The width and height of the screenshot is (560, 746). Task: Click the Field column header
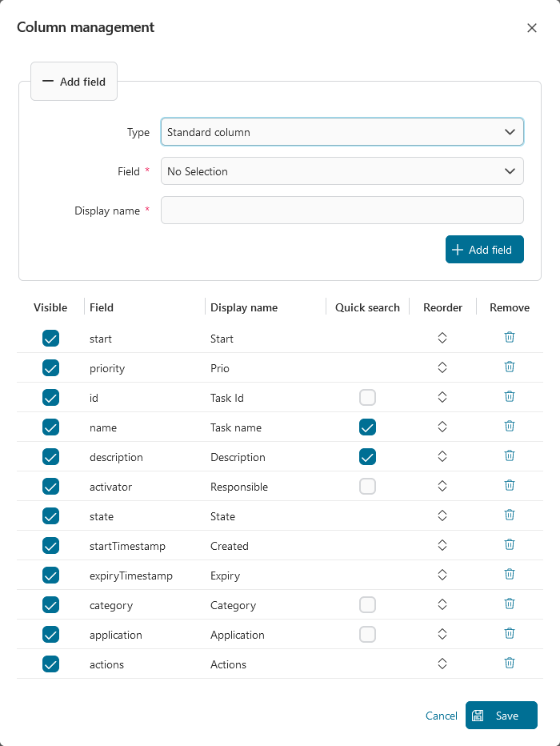[102, 307]
